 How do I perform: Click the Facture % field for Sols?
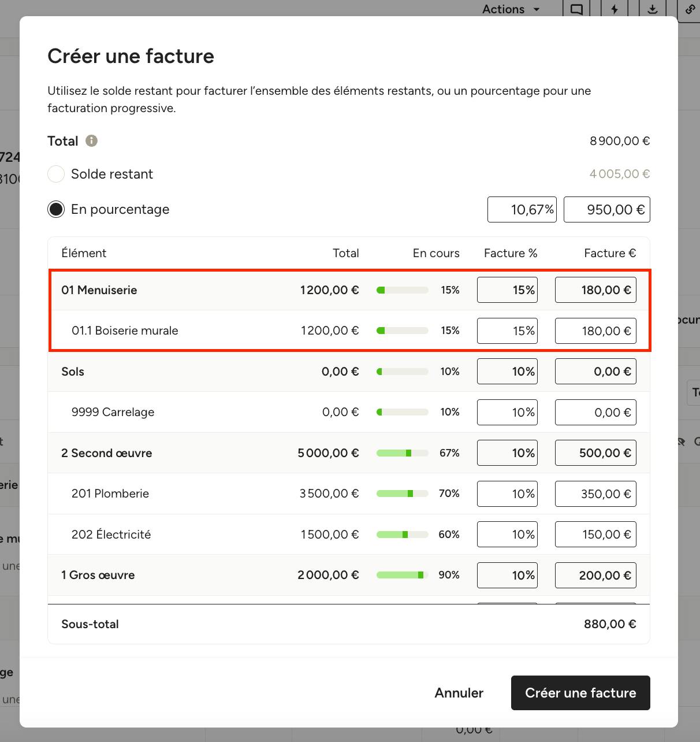pyautogui.click(x=507, y=372)
